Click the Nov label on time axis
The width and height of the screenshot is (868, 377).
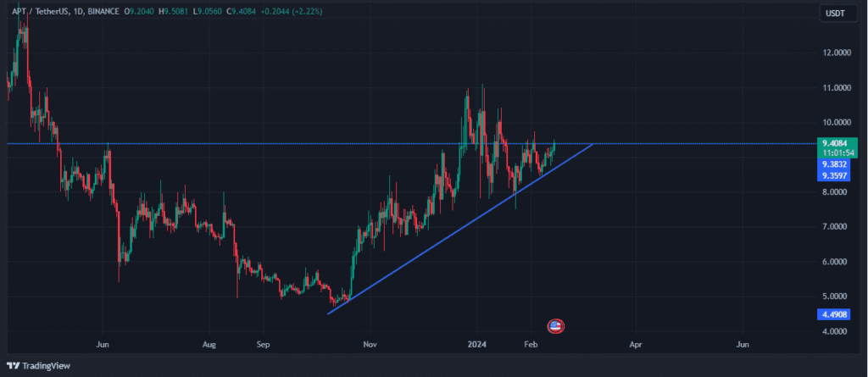(x=370, y=345)
